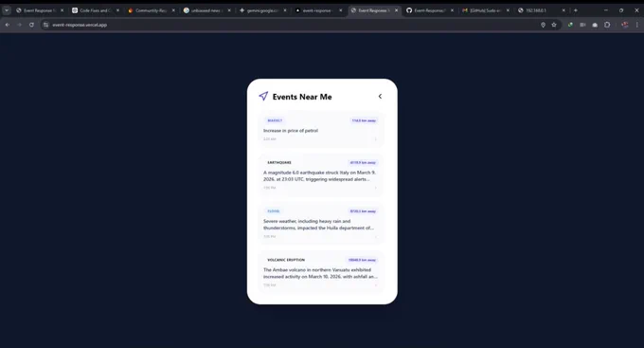The image size is (644, 348).
Task: Click the distance badge on the Earthquake card
Action: click(363, 162)
